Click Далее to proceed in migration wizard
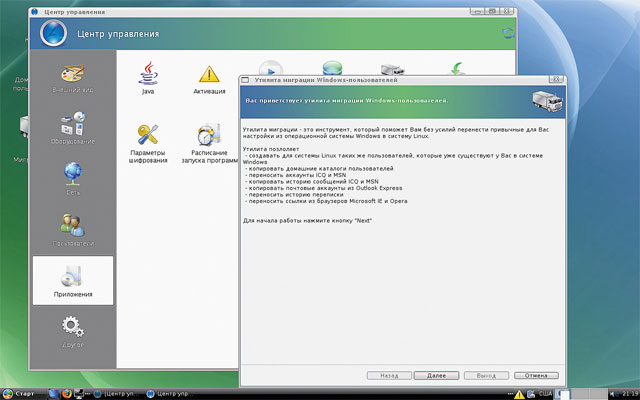 [x=436, y=376]
